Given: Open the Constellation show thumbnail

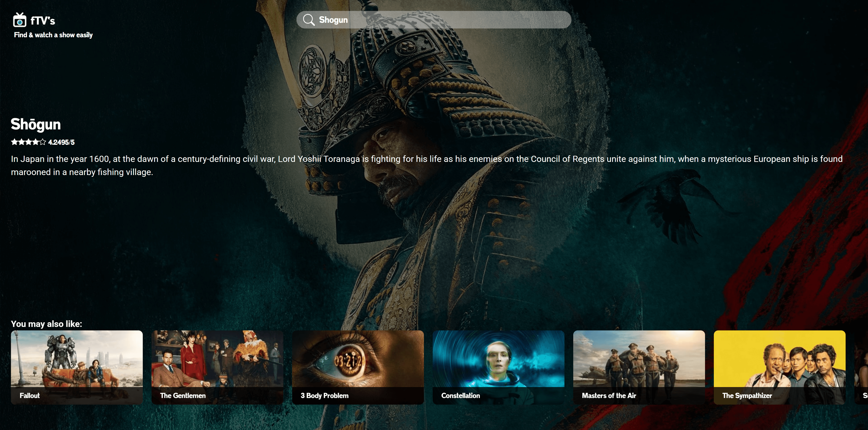Looking at the screenshot, I should click(x=498, y=367).
